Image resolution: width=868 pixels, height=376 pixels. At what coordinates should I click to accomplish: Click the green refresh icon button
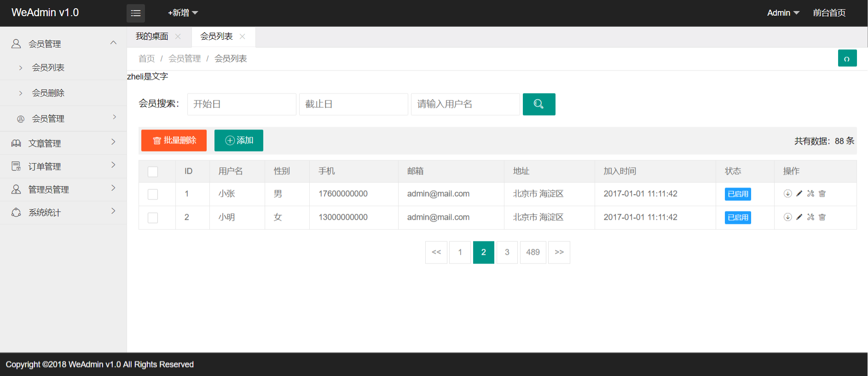(847, 59)
